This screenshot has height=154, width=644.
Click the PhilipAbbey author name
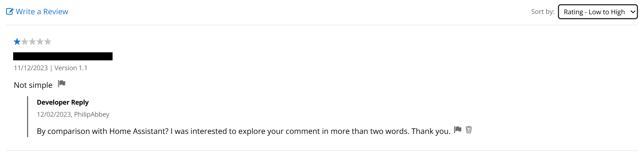pyautogui.click(x=92, y=114)
